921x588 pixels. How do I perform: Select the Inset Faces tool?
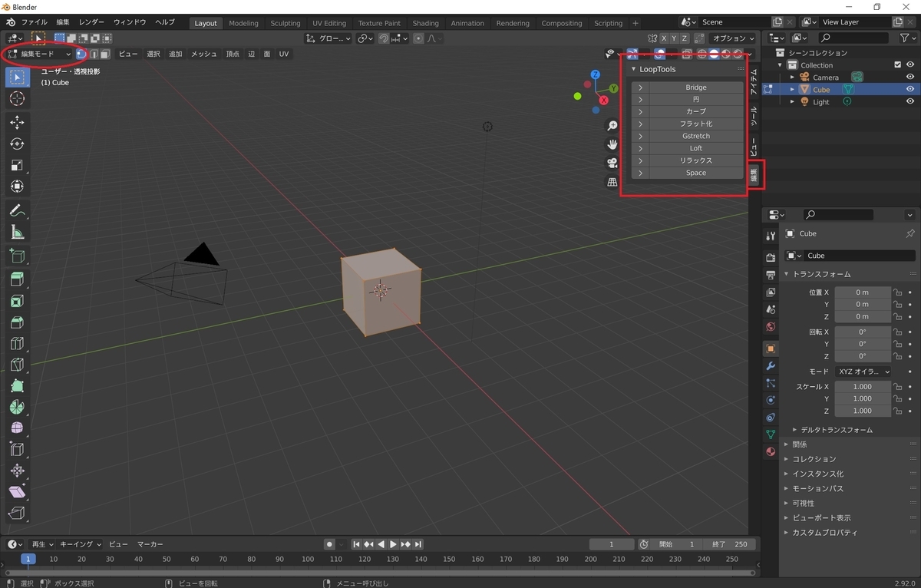click(x=17, y=301)
